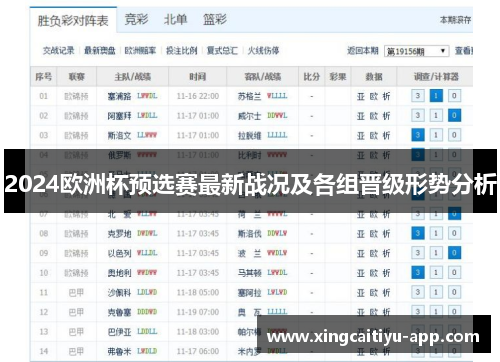Screen dimensions: 500x362
Task: Toggle result 1 for match 01 塞浦路
Action: [x=436, y=96]
